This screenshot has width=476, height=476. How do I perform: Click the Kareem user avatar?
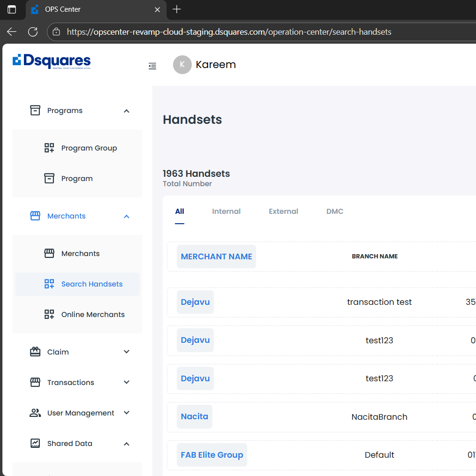[x=182, y=65]
